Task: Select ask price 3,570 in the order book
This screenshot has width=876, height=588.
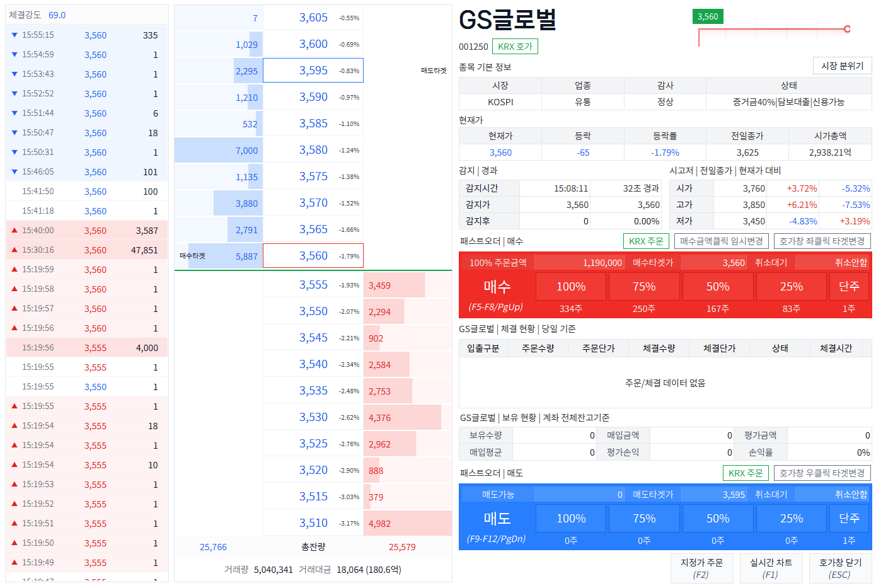Action: tap(313, 203)
